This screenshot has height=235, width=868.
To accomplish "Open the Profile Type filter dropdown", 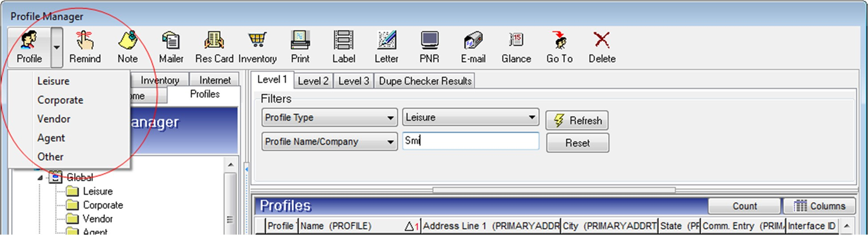I will coord(390,118).
